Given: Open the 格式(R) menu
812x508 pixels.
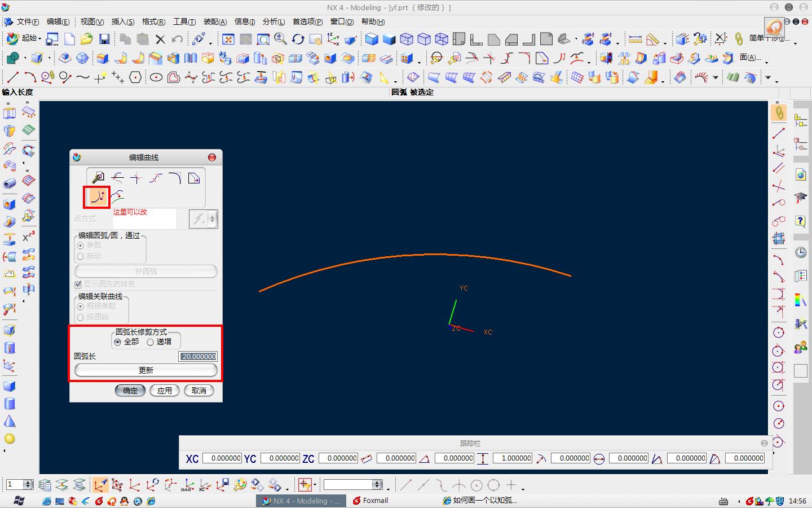Looking at the screenshot, I should click(154, 22).
